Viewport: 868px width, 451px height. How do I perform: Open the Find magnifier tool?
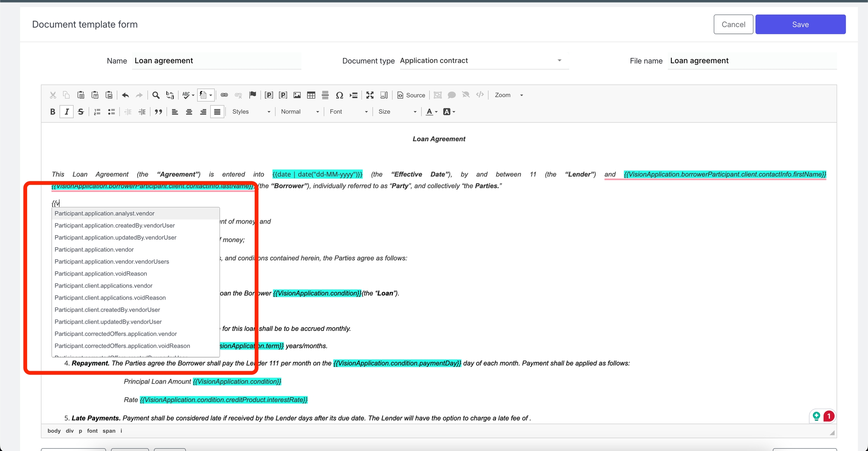click(156, 95)
